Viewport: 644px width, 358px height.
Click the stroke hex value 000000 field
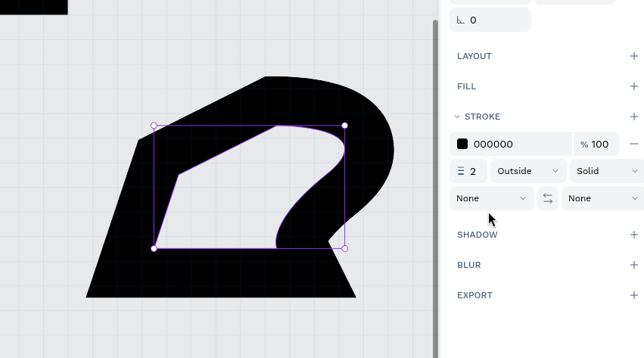[515, 144]
